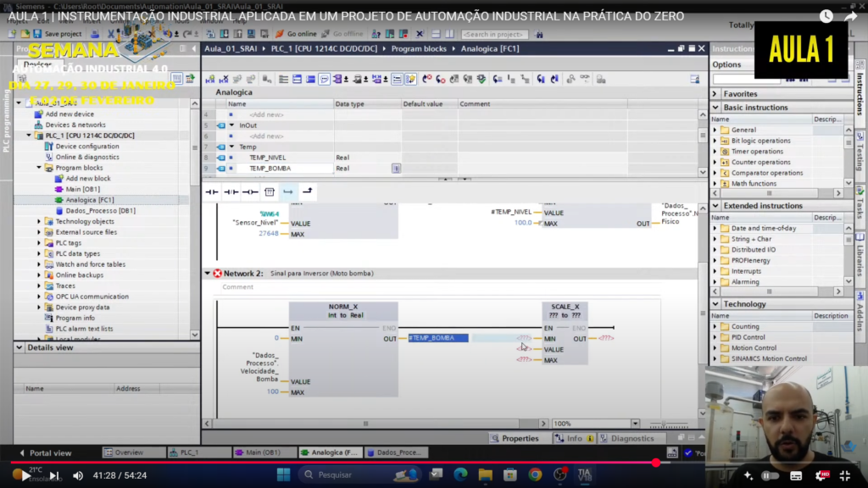Click the Delete network toolbar icon

pos(224,79)
